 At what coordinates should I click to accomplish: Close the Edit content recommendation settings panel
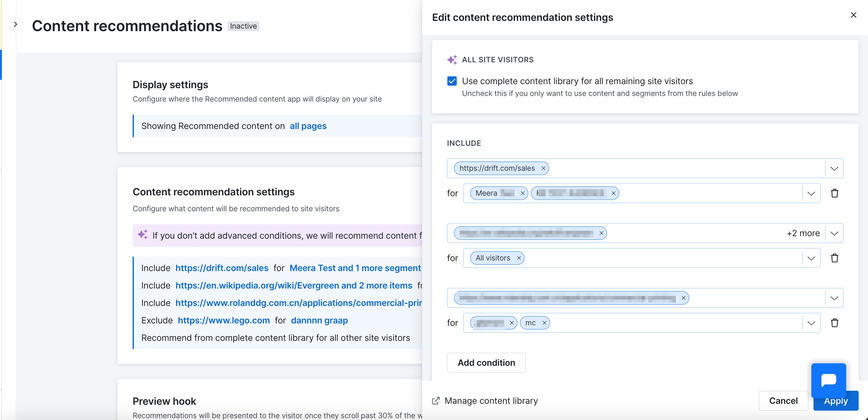click(x=853, y=15)
